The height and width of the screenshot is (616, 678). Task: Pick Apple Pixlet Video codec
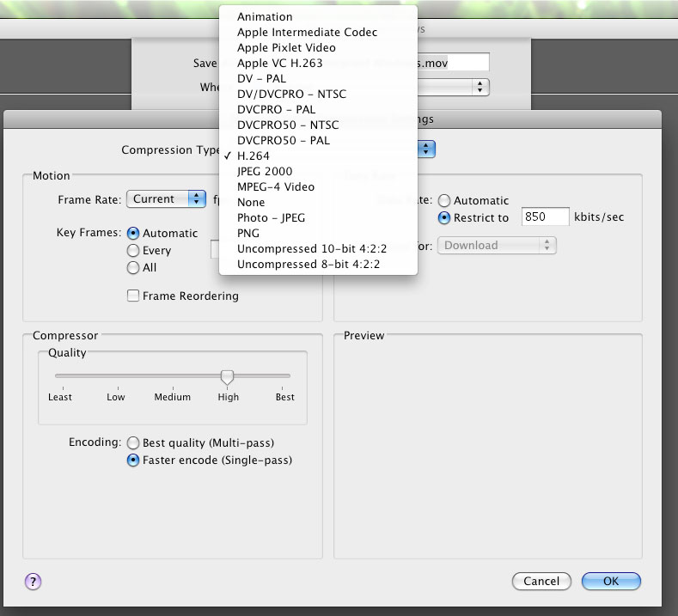[318, 47]
